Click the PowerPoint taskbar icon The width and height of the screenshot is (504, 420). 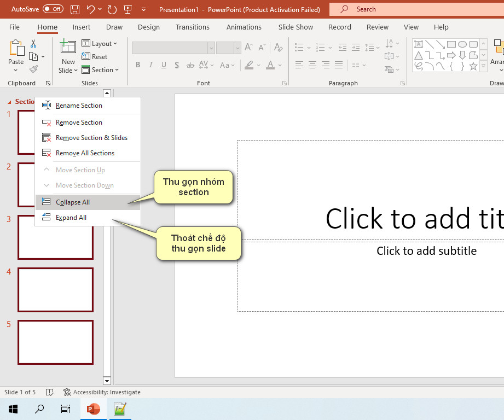pyautogui.click(x=93, y=409)
